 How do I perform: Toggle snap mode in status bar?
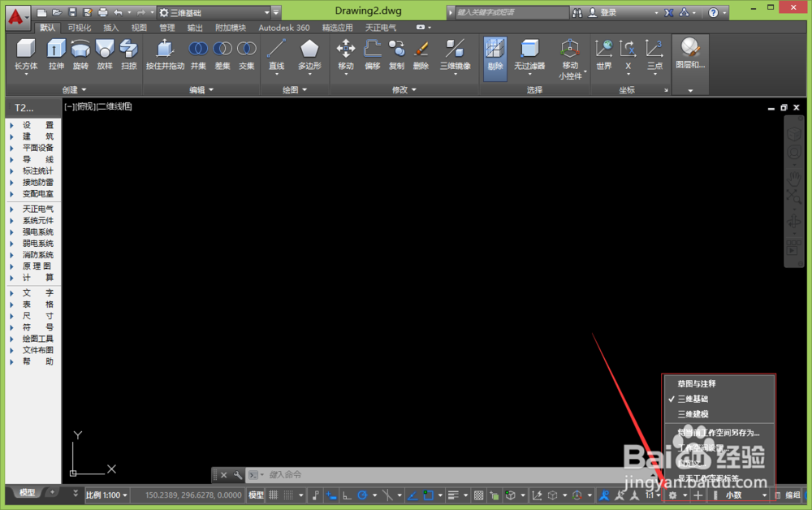coord(288,495)
